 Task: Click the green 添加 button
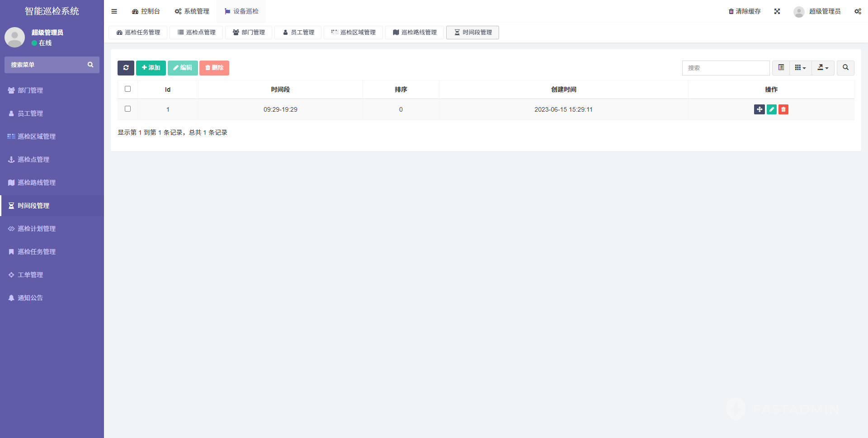pyautogui.click(x=151, y=68)
